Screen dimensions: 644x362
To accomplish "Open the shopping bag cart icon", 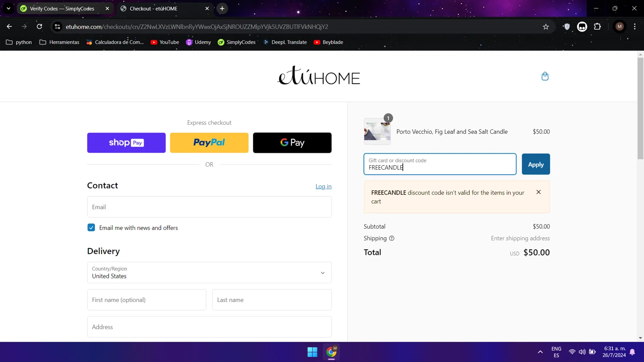I will (x=545, y=76).
